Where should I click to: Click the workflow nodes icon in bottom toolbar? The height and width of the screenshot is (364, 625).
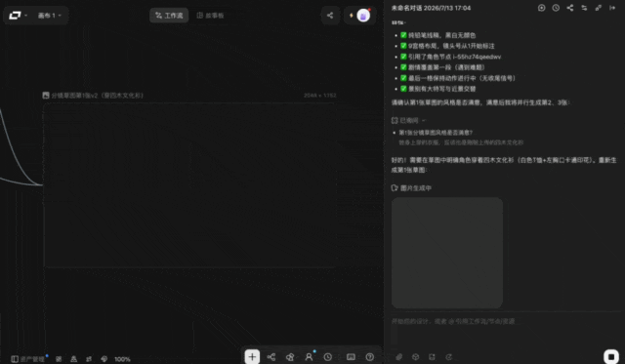pos(271,357)
